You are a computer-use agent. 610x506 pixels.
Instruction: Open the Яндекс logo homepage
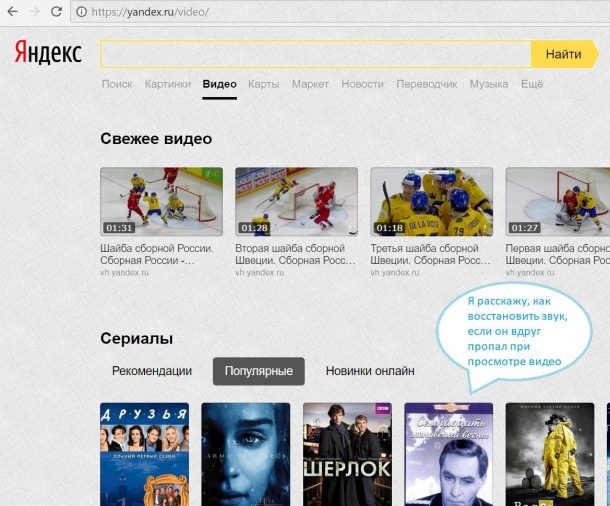click(48, 52)
